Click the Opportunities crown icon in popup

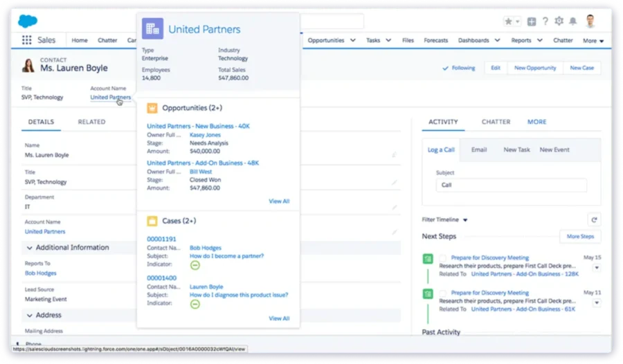coord(152,108)
